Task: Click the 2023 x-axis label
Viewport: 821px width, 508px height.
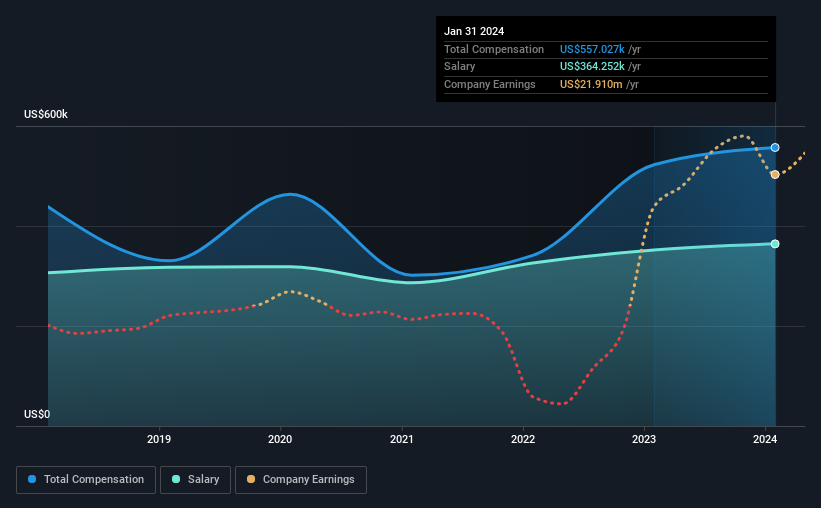Action: pos(644,439)
